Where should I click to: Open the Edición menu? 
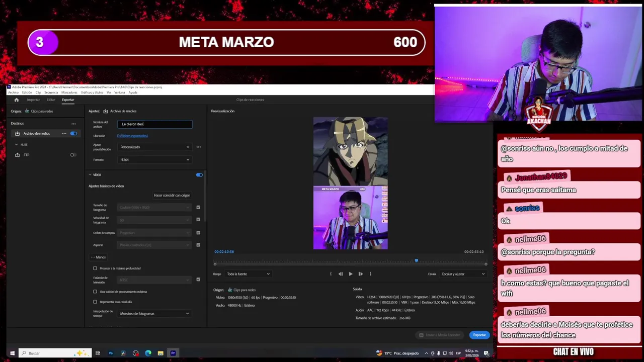(27, 93)
